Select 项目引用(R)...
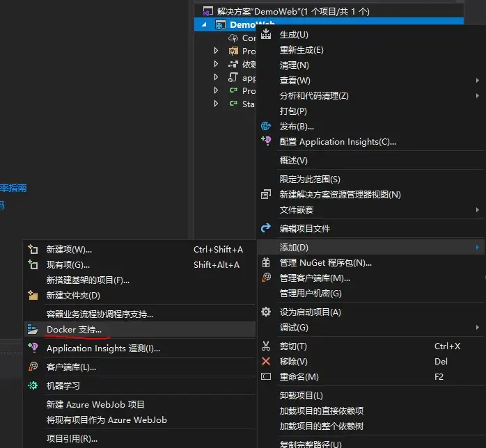The width and height of the screenshot is (486, 448). coord(72,438)
